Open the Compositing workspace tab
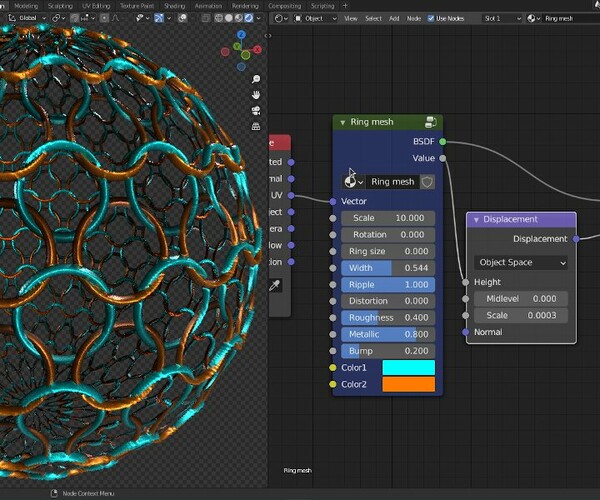This screenshot has height=500, width=600. tap(285, 6)
